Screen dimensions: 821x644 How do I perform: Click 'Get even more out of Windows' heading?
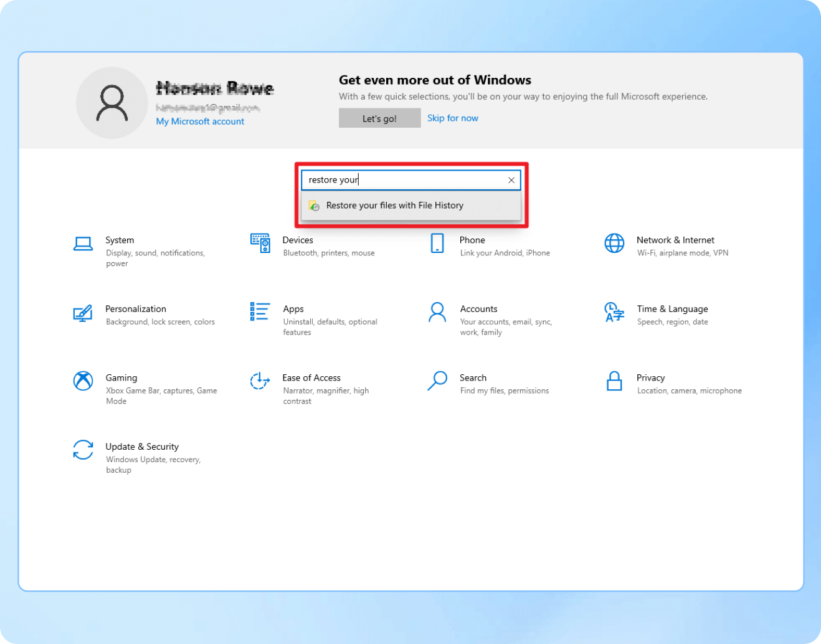coord(435,80)
